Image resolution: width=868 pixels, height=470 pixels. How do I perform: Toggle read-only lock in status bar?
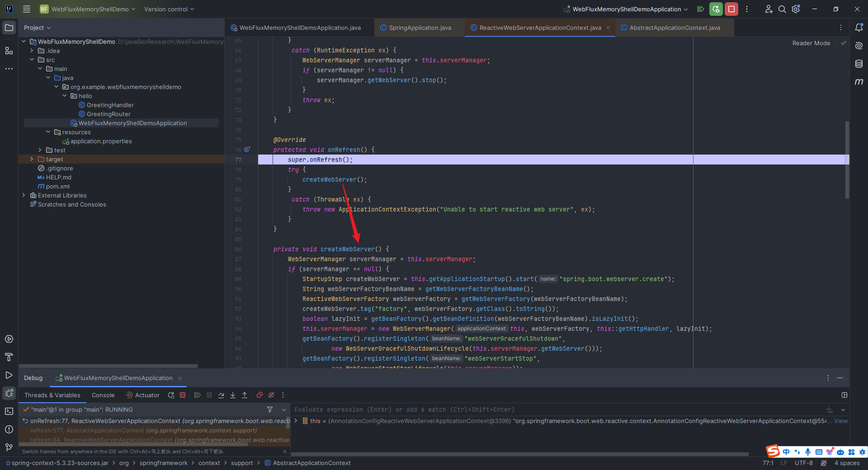[x=824, y=463]
